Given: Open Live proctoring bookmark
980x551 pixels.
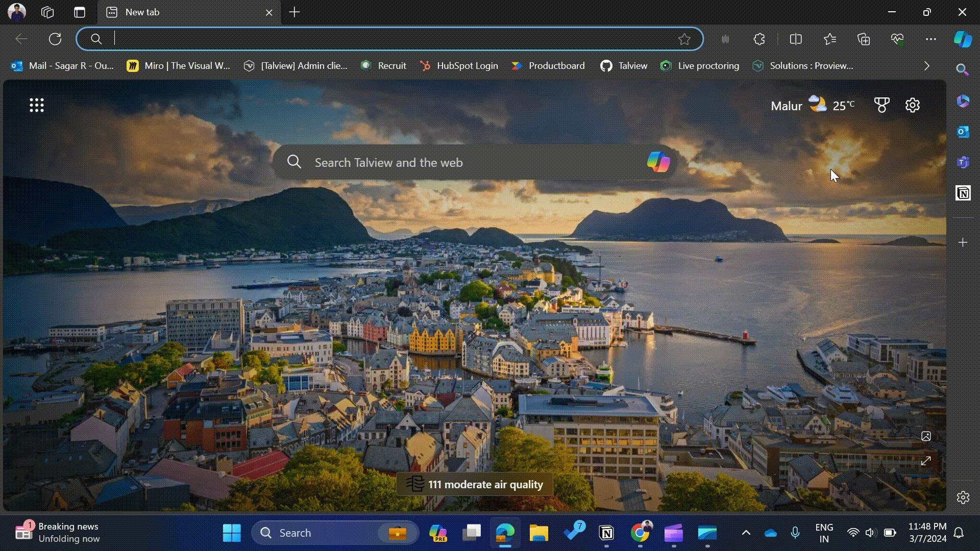Looking at the screenshot, I should pos(700,66).
